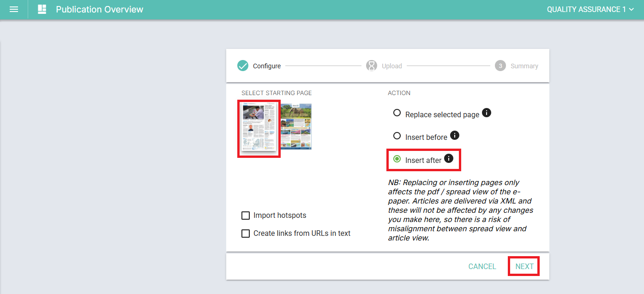This screenshot has width=644, height=294.
Task: Go to the Summary step label
Action: tap(524, 66)
